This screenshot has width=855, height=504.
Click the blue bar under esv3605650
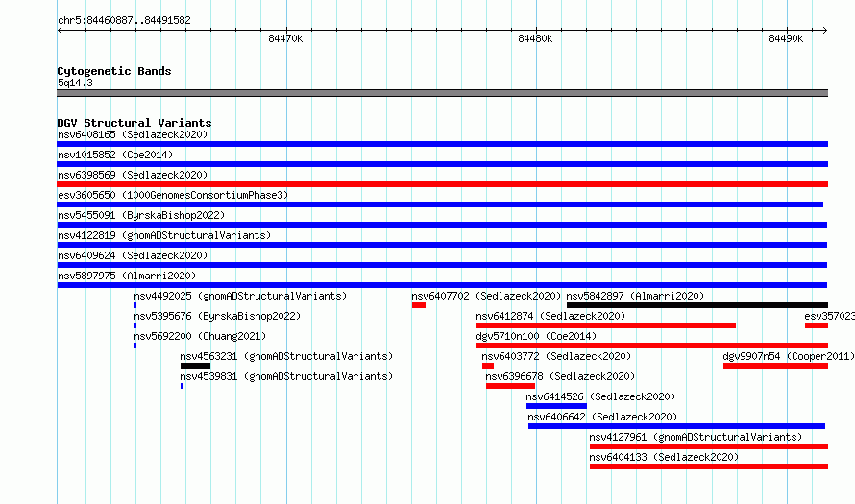click(440, 204)
